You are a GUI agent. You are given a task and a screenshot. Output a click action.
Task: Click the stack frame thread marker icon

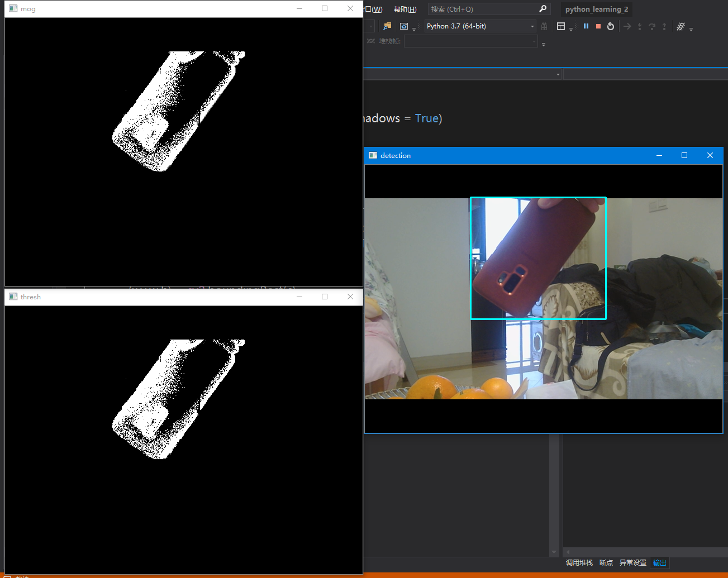point(372,40)
